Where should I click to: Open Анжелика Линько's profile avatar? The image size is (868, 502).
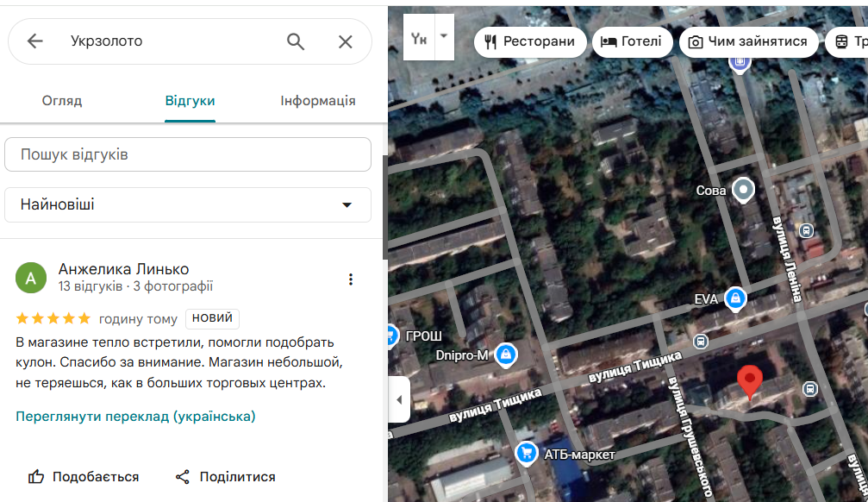30,278
